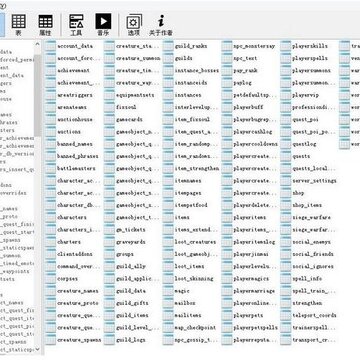Select the strengthen table icon
This screenshot has width=360, height=360.
tap(286, 303)
